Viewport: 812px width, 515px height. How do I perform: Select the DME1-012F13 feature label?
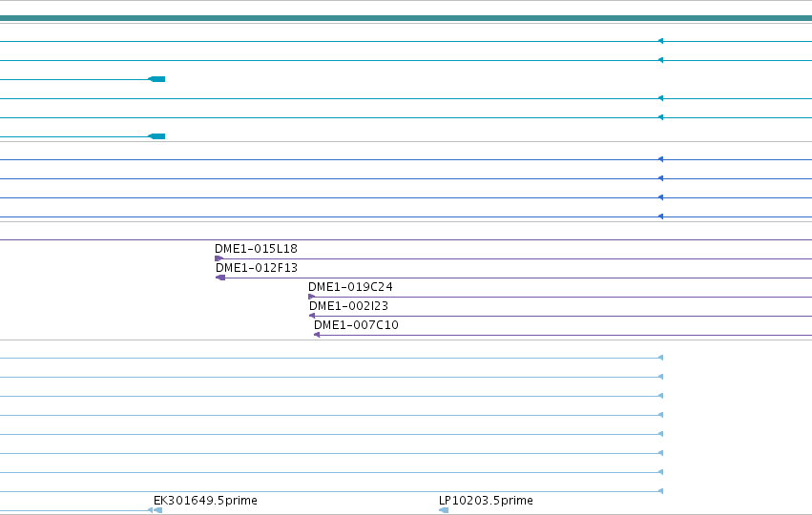click(x=257, y=268)
